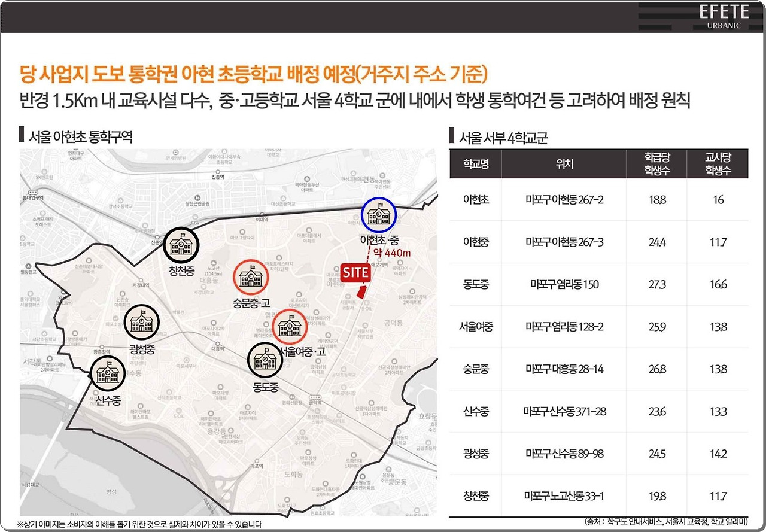Click the 광성중 cell in table

point(476,454)
